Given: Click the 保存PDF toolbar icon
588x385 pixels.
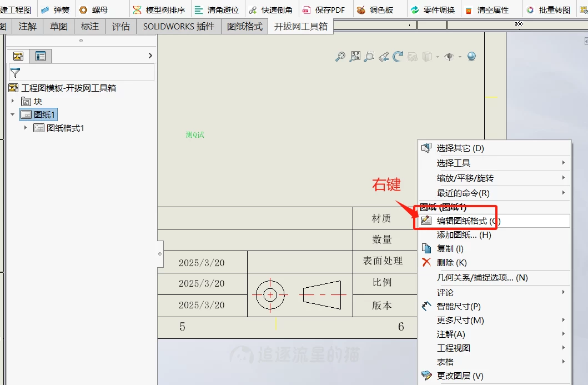Looking at the screenshot, I should [324, 9].
